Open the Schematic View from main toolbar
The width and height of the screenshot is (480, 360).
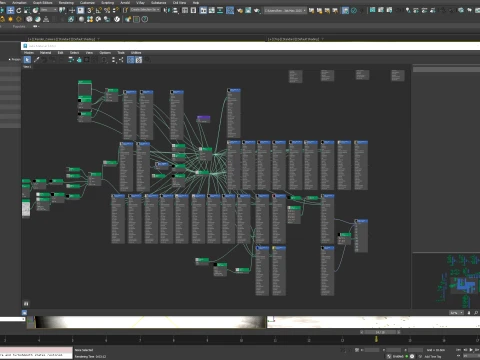coord(220,10)
